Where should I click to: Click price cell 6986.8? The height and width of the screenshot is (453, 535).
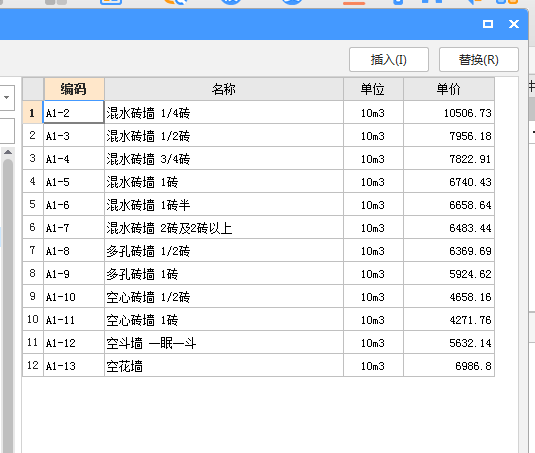(449, 365)
